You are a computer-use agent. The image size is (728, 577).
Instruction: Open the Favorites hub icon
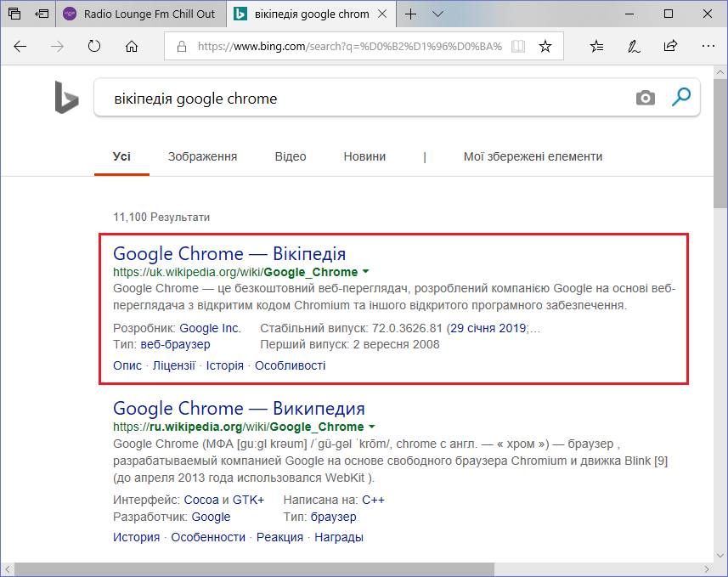pos(596,46)
